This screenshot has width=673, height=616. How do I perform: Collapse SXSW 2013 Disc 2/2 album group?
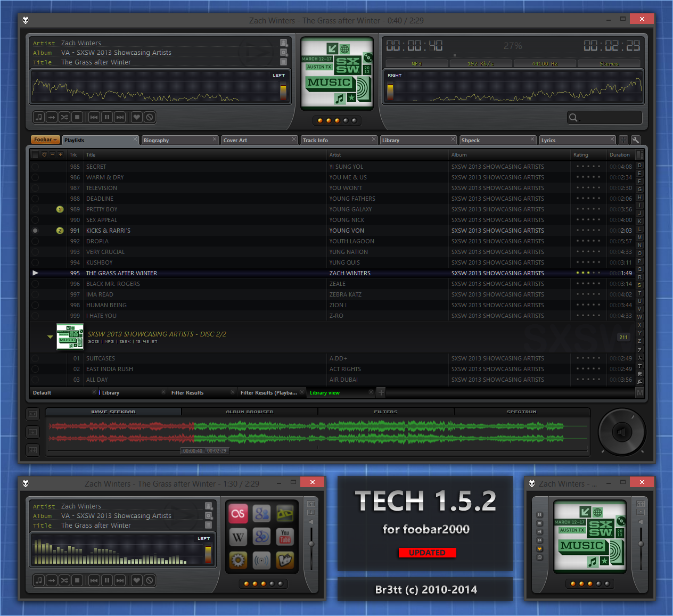click(50, 337)
